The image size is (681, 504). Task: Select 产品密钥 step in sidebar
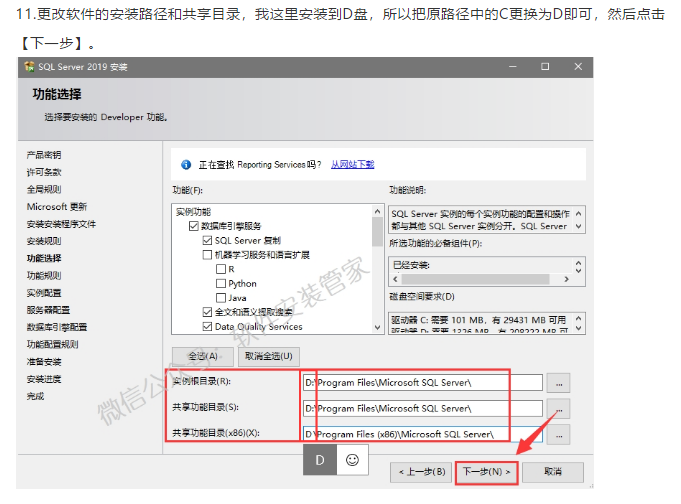(x=44, y=155)
